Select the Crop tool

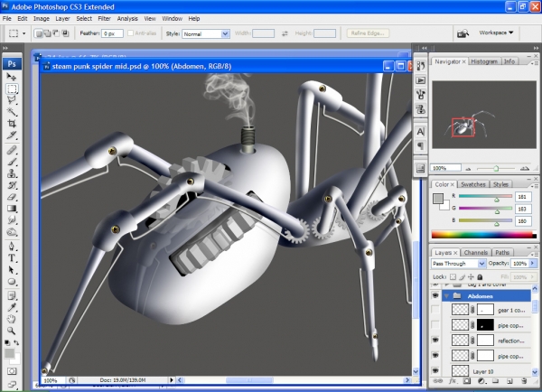[12, 124]
